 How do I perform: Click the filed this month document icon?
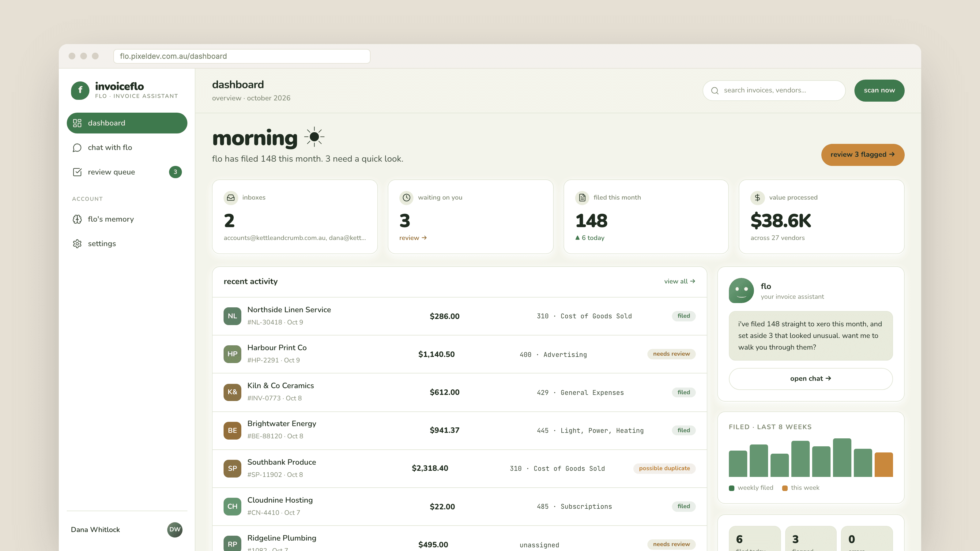tap(582, 198)
